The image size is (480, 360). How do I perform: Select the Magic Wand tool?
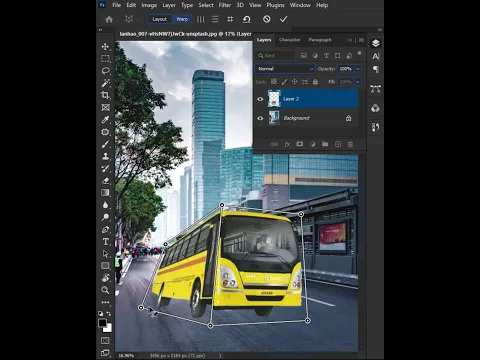pos(105,83)
